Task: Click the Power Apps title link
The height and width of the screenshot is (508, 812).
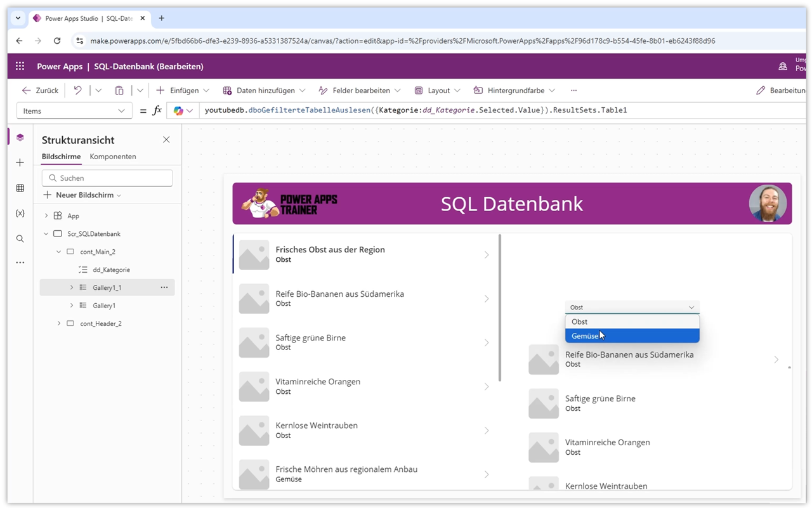Action: tap(60, 66)
